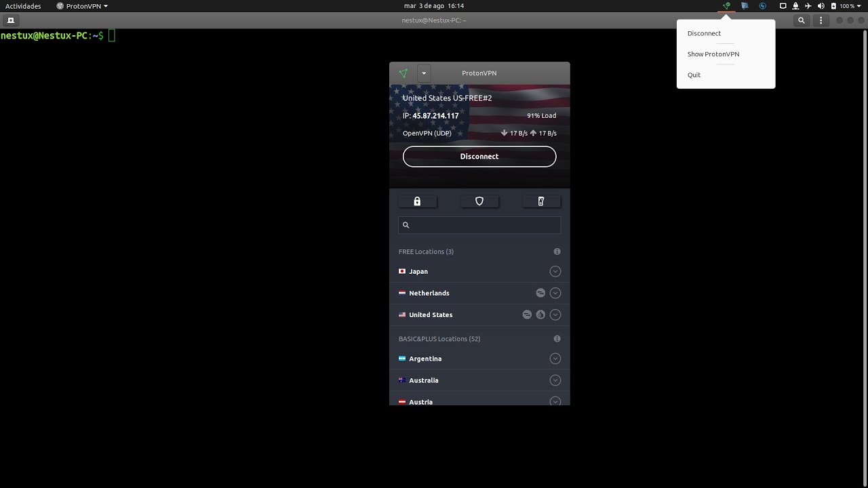Expand the United States server list

555,315
